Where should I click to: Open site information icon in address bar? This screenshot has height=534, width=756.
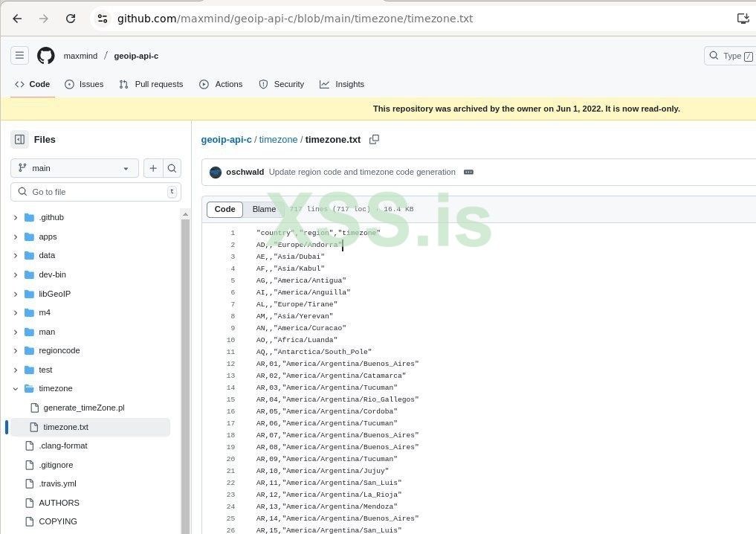[103, 19]
